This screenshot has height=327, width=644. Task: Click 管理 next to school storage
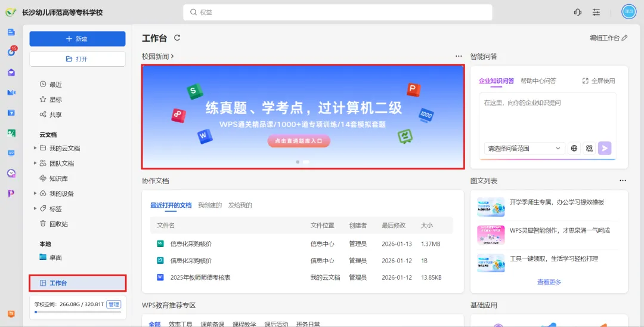[x=114, y=304]
